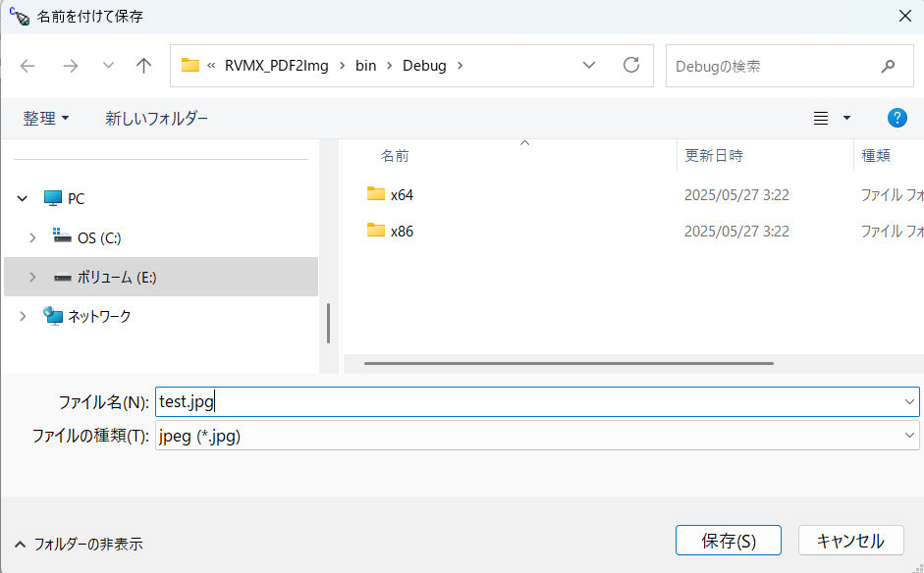Expand the OS (C:) drive tree
This screenshot has height=573, width=924.
pos(32,237)
